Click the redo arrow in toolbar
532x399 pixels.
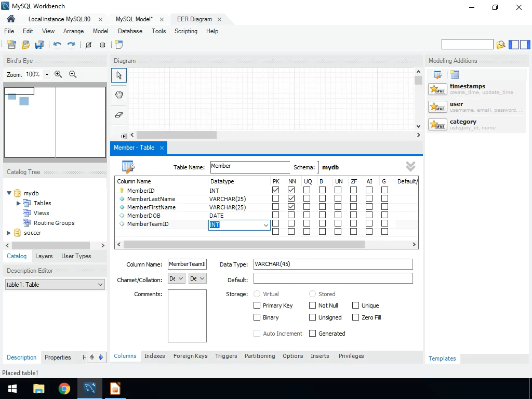(71, 45)
